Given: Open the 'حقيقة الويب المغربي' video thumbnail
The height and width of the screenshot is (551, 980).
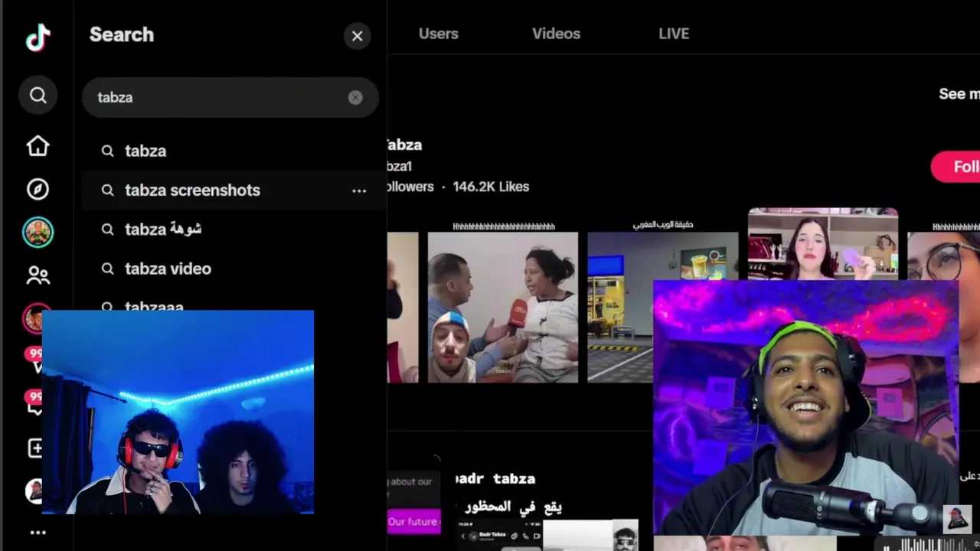Looking at the screenshot, I should 663,307.
